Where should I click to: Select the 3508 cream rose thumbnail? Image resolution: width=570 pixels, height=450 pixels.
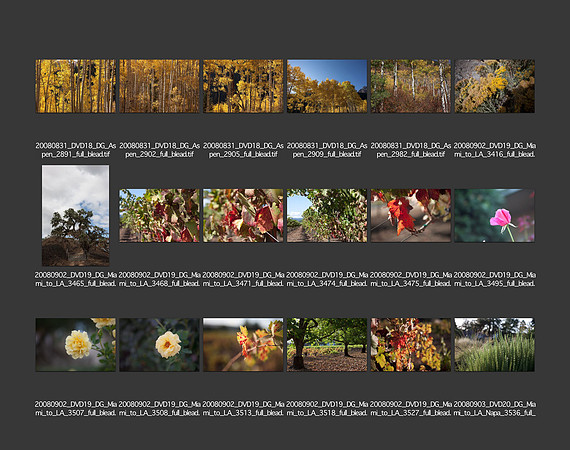coord(160,345)
